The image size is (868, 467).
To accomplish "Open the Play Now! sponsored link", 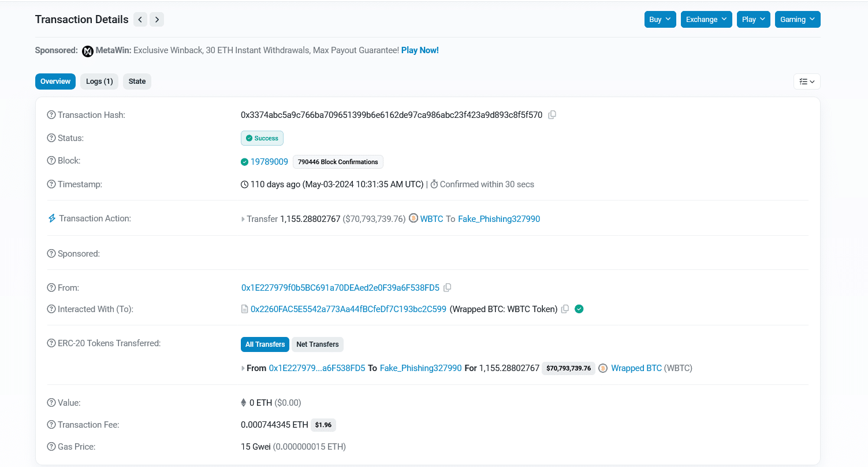I will pos(420,50).
